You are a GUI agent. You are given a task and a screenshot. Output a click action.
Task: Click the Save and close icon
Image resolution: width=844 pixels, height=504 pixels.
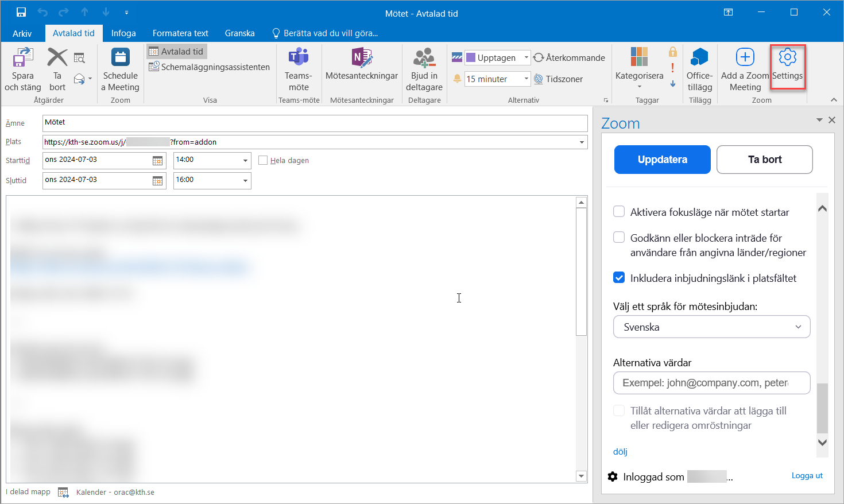[x=22, y=58]
